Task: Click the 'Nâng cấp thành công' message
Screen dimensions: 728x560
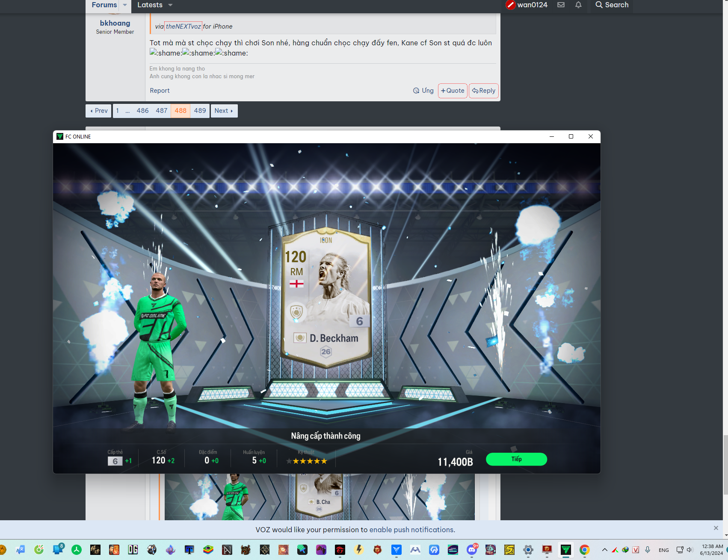Action: (326, 436)
